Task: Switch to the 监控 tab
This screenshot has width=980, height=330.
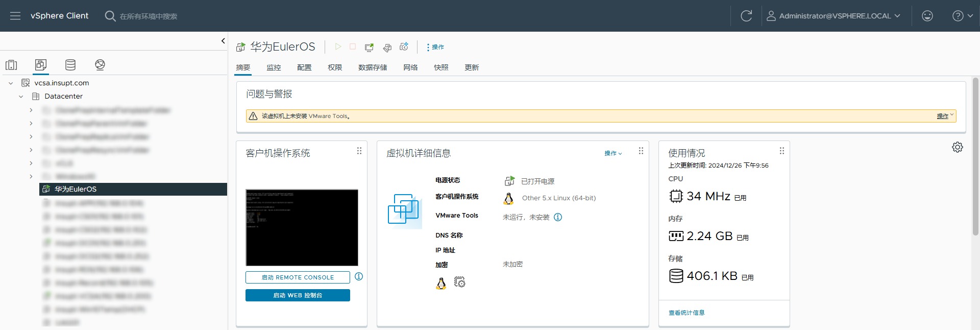Action: tap(274, 67)
